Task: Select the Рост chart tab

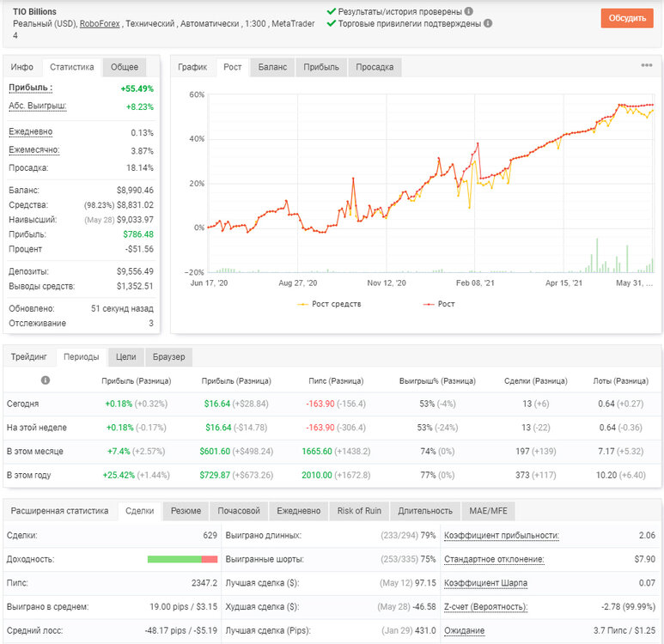Action: click(x=233, y=67)
